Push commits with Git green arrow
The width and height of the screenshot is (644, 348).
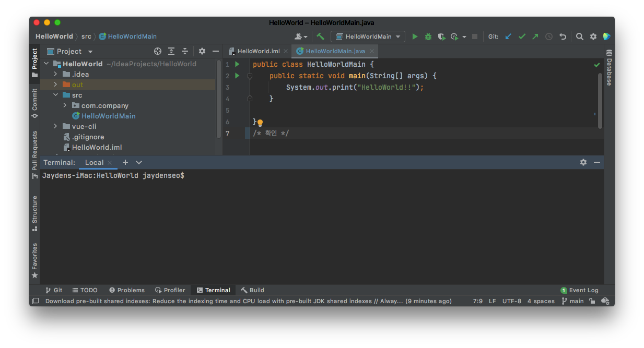(535, 37)
